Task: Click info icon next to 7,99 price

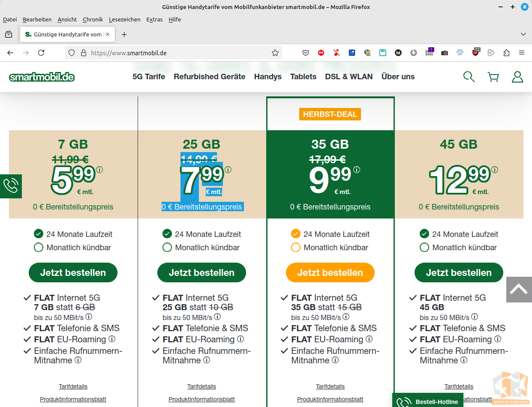Action: tap(228, 170)
